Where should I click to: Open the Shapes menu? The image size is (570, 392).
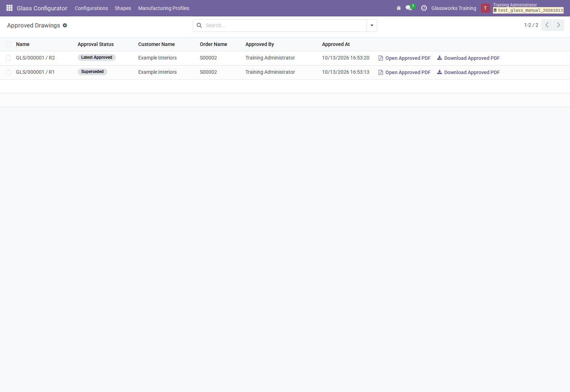[123, 8]
